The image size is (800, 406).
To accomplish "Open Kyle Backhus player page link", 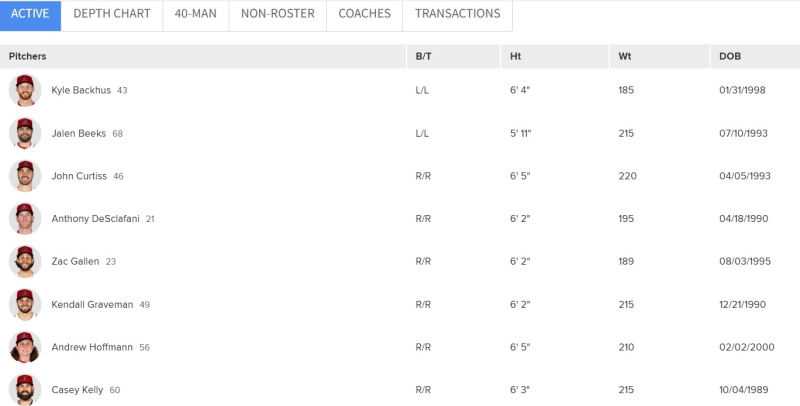I will [81, 90].
